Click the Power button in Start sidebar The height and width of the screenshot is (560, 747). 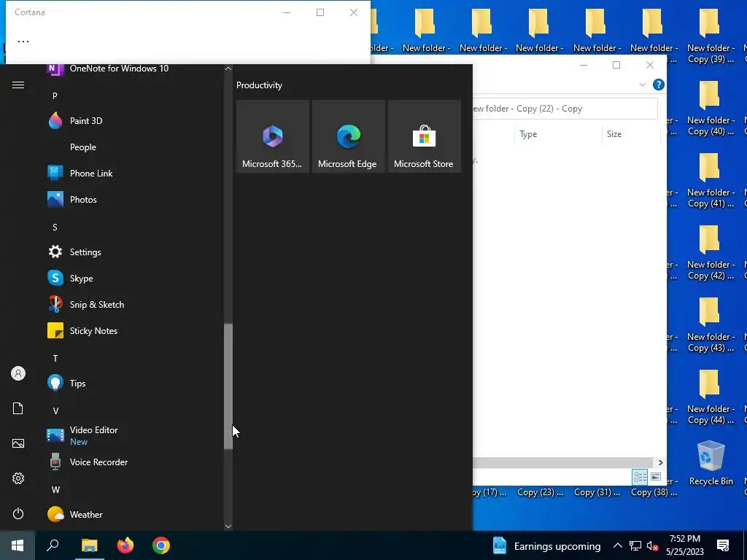click(18, 513)
